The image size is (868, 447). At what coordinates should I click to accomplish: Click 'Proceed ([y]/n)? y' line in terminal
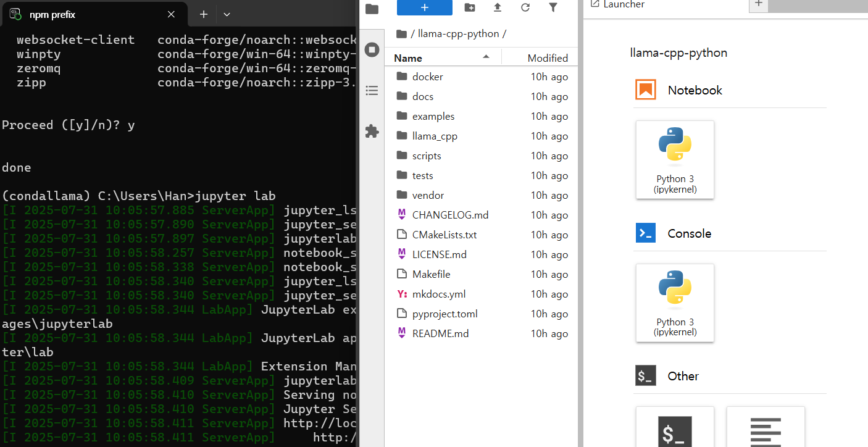[69, 125]
